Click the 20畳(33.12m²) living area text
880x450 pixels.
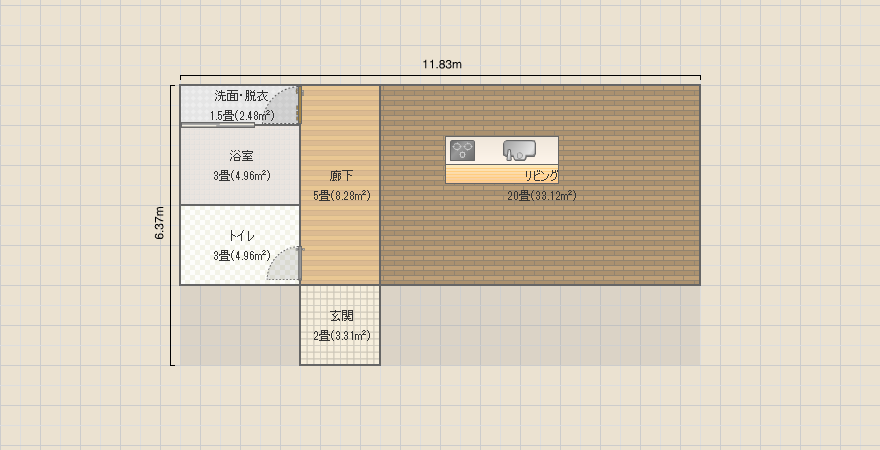pos(542,196)
